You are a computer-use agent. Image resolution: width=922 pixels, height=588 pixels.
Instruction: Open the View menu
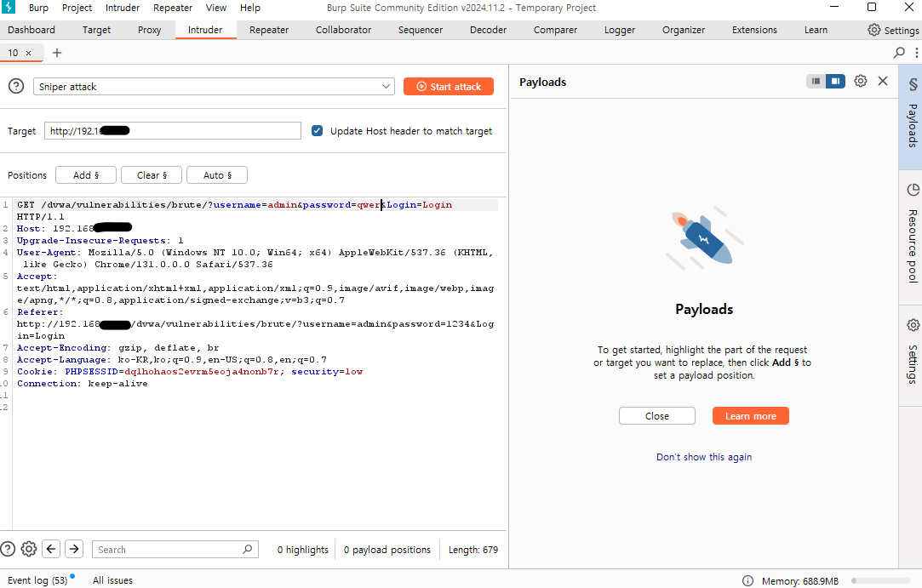215,8
